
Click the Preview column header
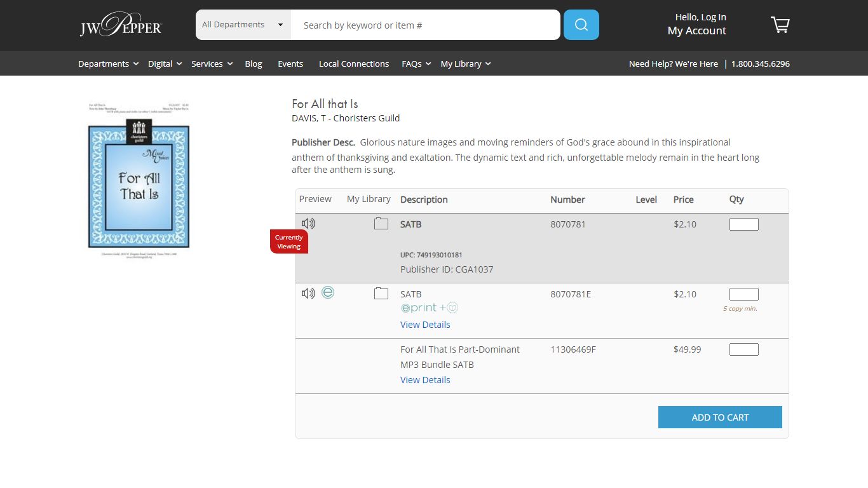[315, 199]
